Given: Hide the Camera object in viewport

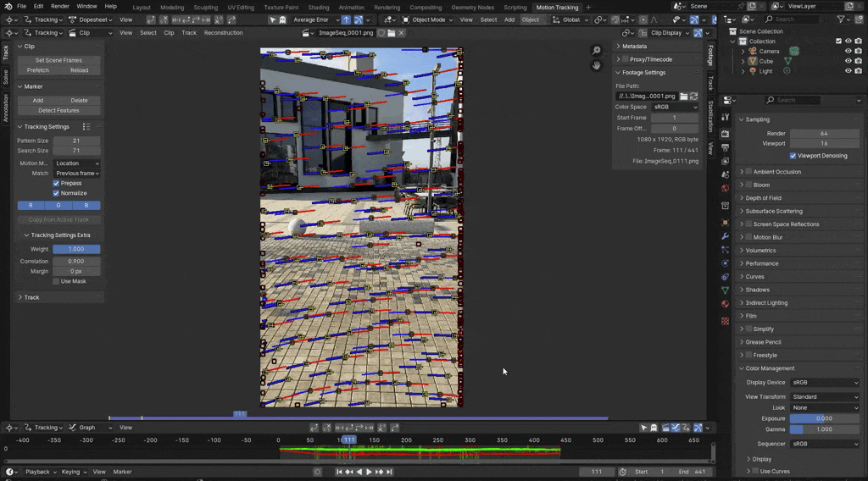Looking at the screenshot, I should [x=848, y=51].
